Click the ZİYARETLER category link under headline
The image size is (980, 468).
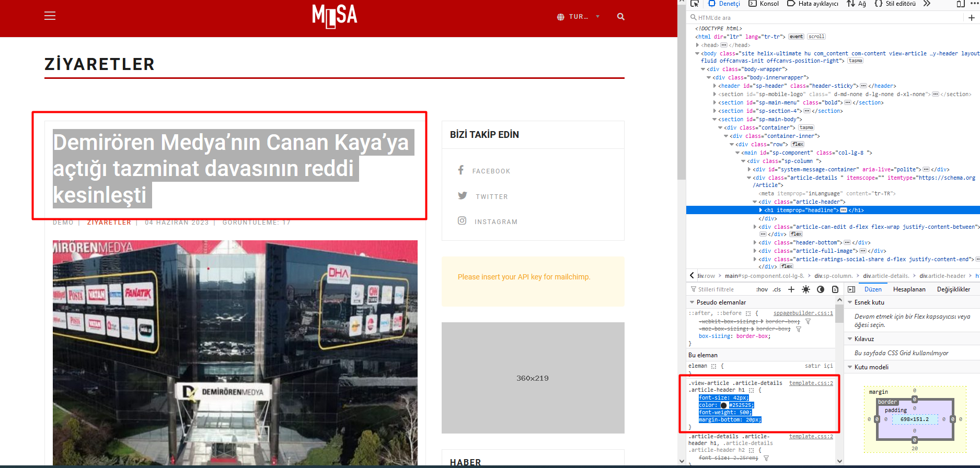tap(109, 223)
